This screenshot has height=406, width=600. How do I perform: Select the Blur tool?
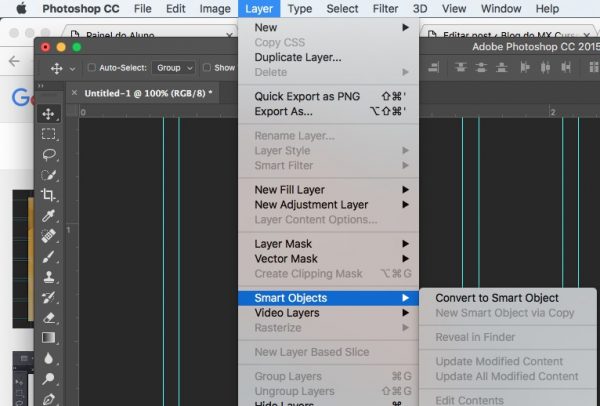point(48,359)
